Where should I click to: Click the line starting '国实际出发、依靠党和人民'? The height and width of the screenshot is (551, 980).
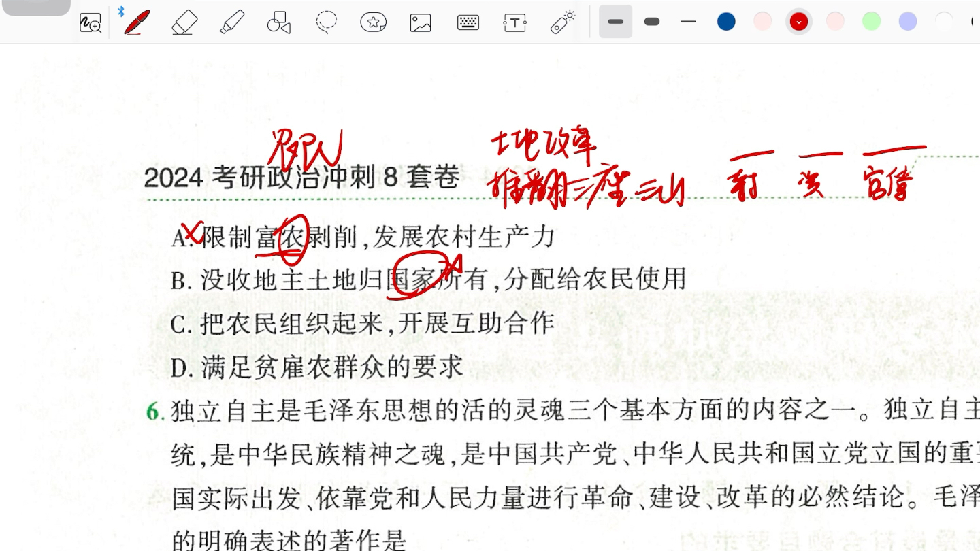[x=575, y=498]
